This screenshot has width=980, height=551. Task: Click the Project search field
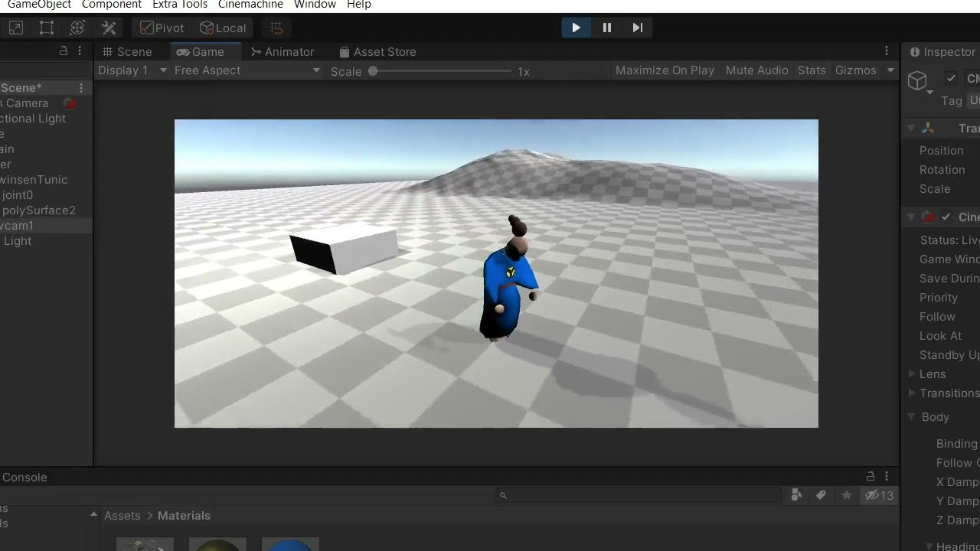(639, 496)
